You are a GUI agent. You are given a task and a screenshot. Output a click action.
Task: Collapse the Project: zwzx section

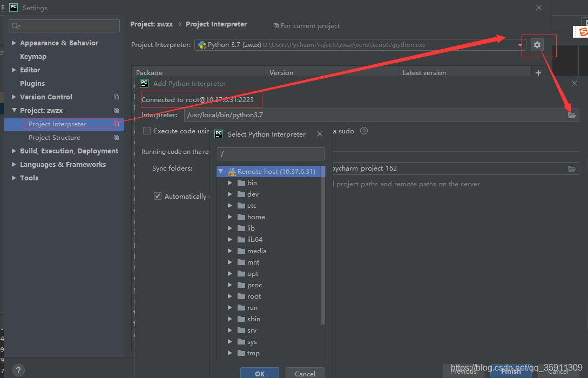tap(14, 111)
